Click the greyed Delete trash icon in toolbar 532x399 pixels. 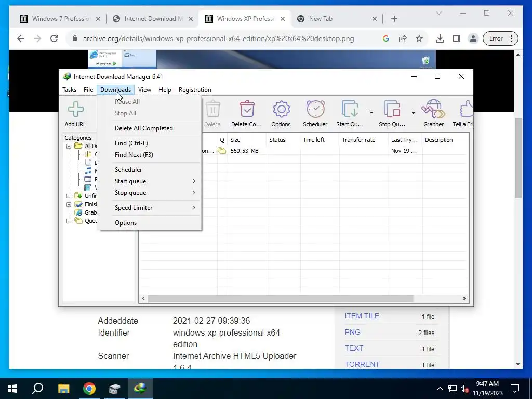point(212,114)
